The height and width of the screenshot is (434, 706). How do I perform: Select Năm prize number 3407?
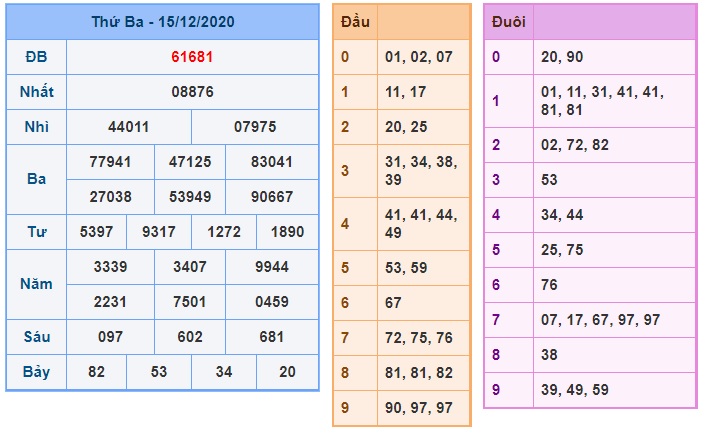190,267
